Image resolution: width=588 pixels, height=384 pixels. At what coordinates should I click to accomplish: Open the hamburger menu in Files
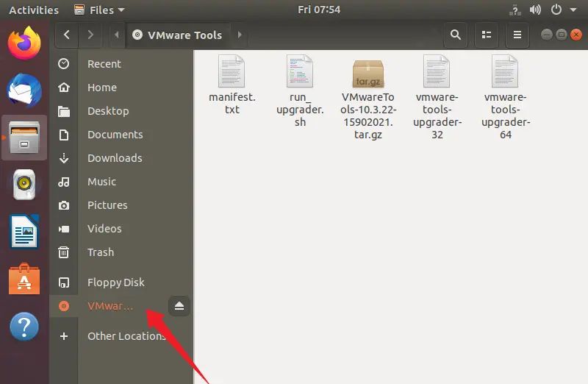[x=517, y=35]
